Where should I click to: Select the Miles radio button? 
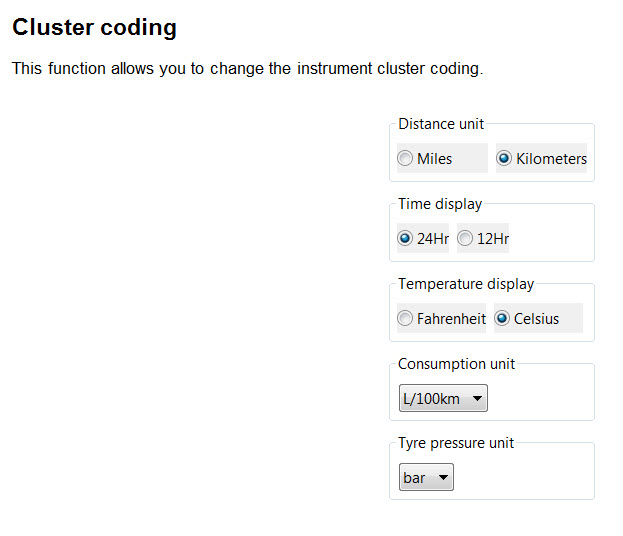[405, 159]
